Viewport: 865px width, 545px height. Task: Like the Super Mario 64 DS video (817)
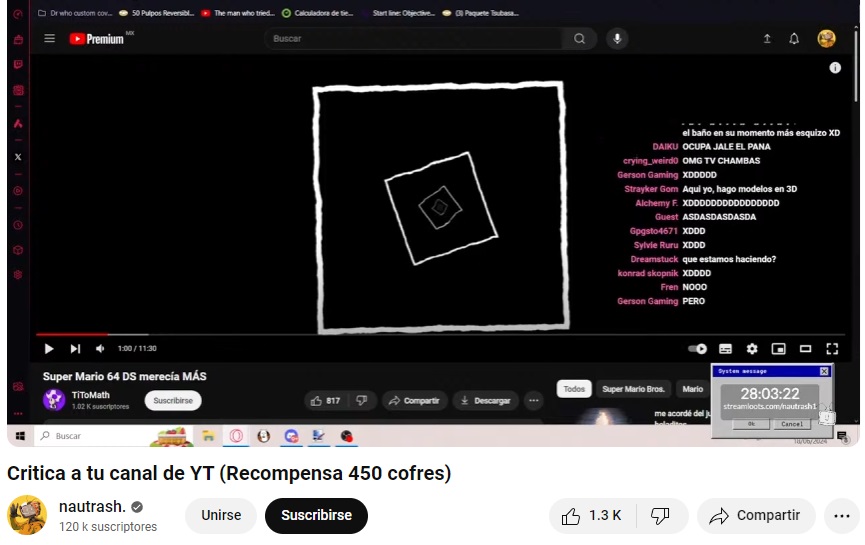tap(325, 400)
